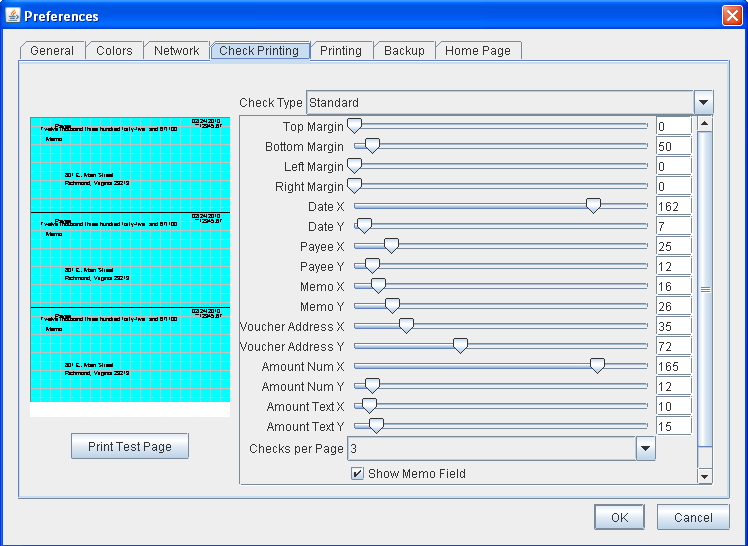
Task: Click the Payee X value field showing 25
Action: pos(674,247)
